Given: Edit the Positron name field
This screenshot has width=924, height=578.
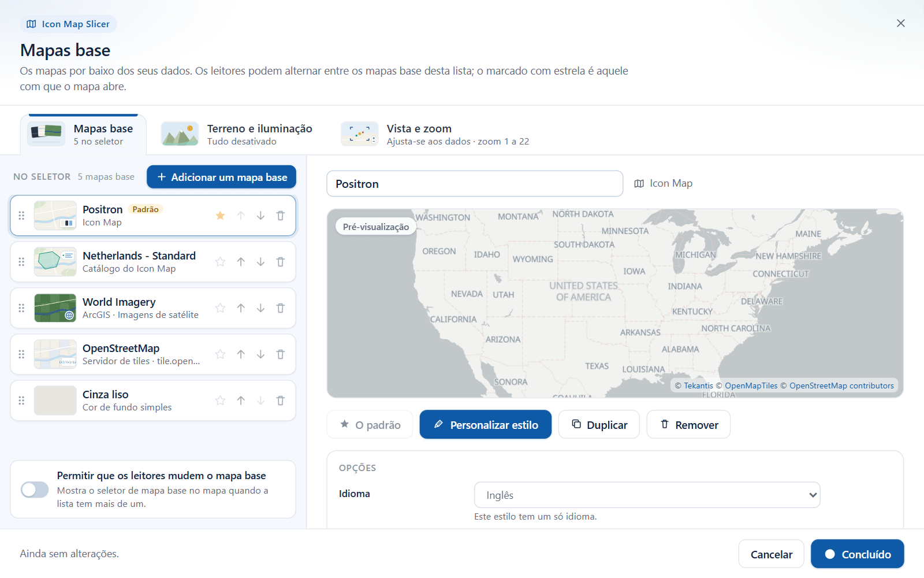Looking at the screenshot, I should click(x=475, y=184).
